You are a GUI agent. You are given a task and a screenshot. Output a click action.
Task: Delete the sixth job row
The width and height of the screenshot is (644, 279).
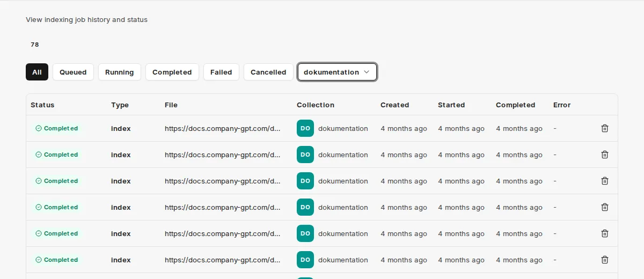pyautogui.click(x=604, y=260)
